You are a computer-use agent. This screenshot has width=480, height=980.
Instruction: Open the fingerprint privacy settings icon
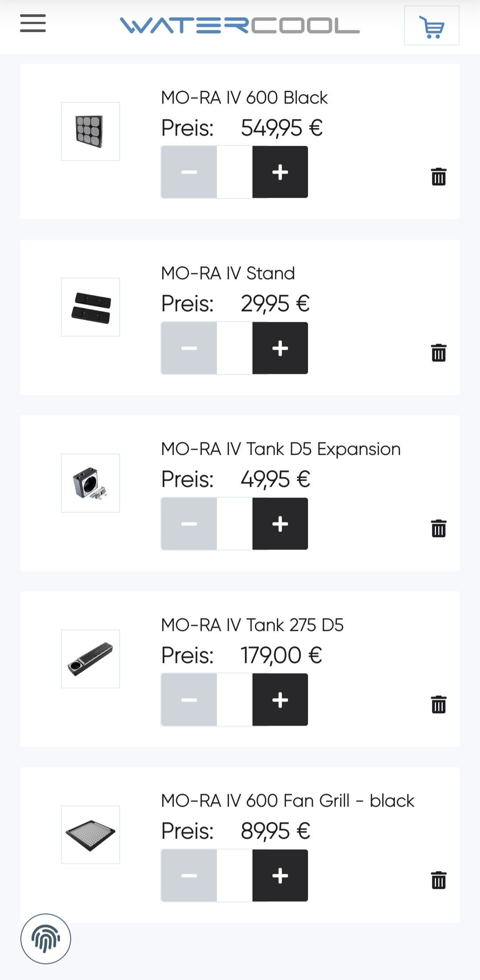coord(46,939)
